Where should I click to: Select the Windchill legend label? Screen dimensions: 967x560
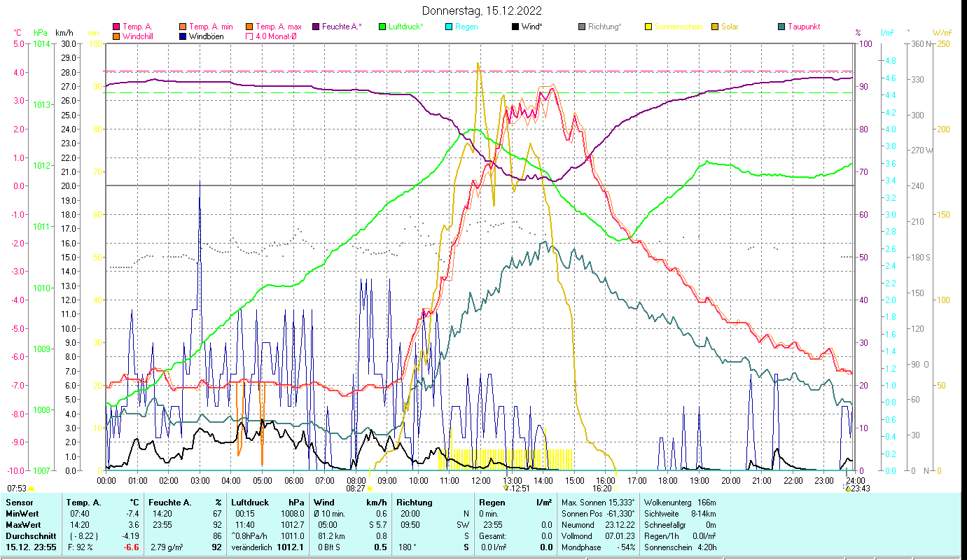(x=138, y=36)
